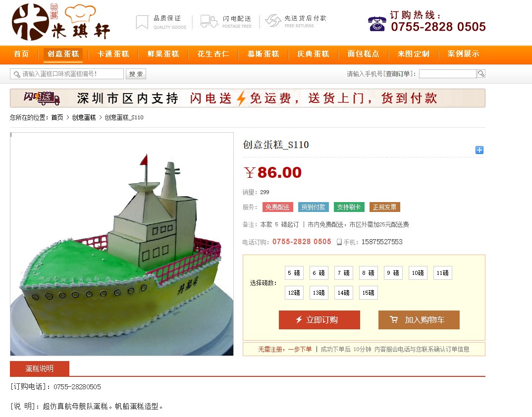The height and width of the screenshot is (417, 532).
Task: Click the 米琪轩 bakery logo
Action: 61,22
